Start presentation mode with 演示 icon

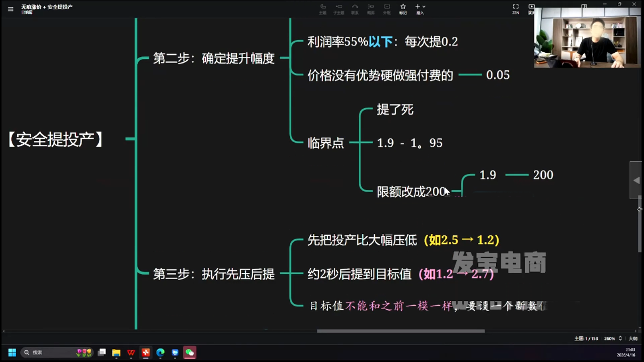coord(532,8)
